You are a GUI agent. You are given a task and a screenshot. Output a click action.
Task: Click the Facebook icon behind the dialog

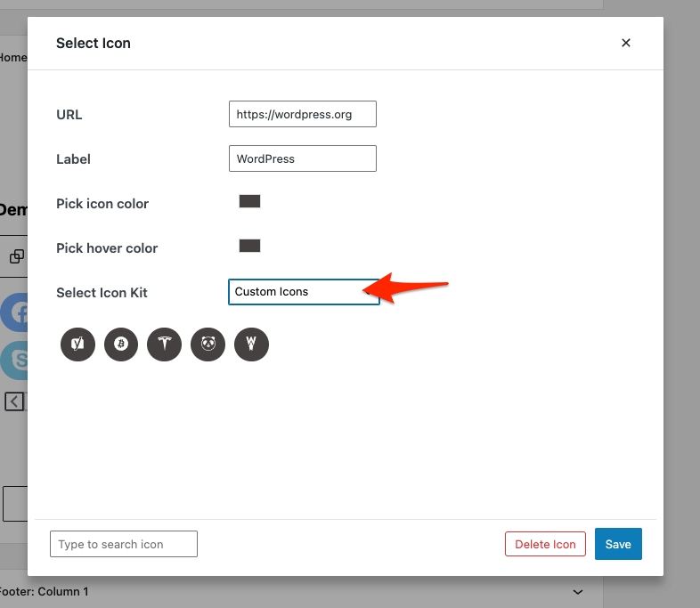(15, 312)
